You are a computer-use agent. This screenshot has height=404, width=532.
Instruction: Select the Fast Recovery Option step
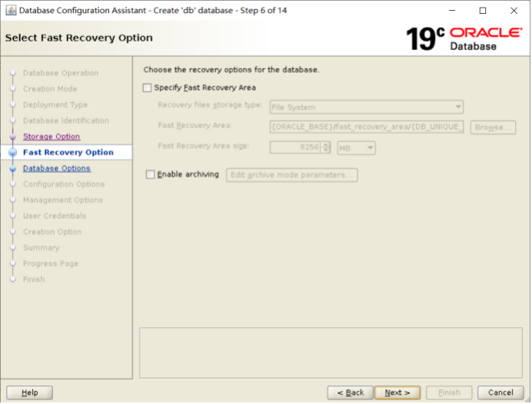pyautogui.click(x=68, y=153)
